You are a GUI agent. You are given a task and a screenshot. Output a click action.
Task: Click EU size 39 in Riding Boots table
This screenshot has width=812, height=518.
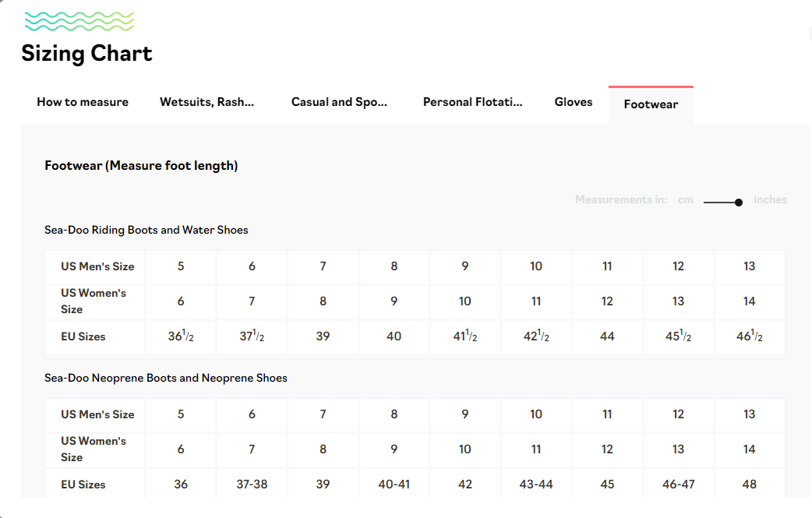click(323, 337)
